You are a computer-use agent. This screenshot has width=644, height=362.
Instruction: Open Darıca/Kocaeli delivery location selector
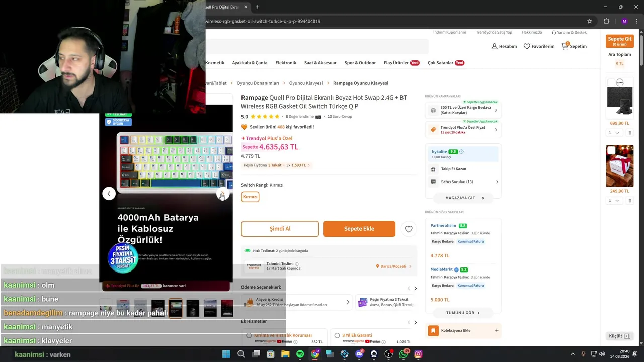[393, 266]
